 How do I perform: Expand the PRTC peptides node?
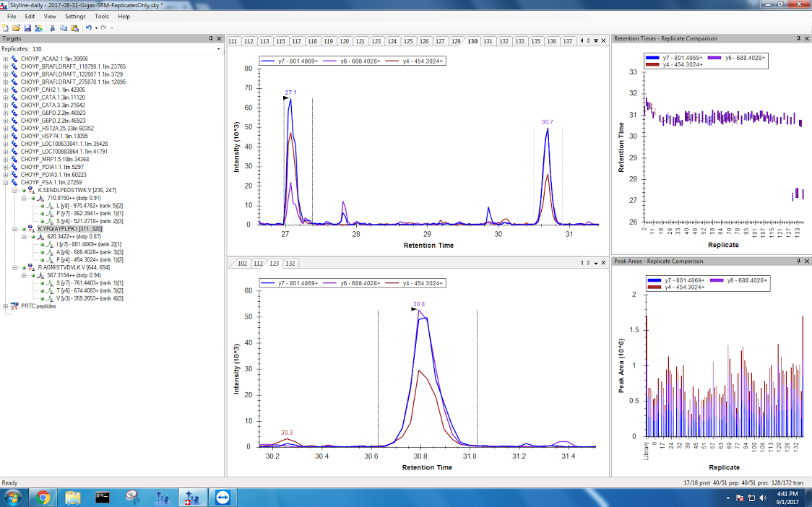pos(6,306)
